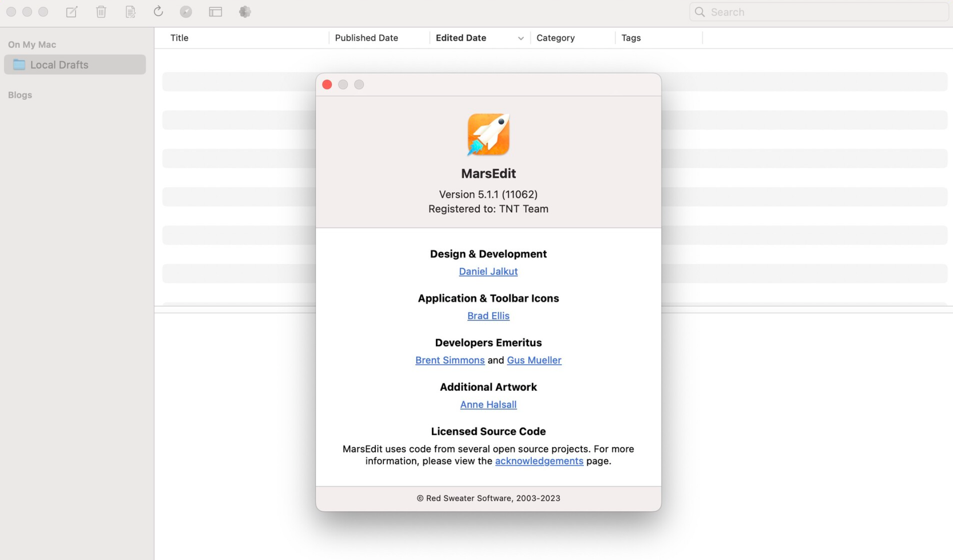
Task: Click the Local Drafts folder icon
Action: pos(19,64)
